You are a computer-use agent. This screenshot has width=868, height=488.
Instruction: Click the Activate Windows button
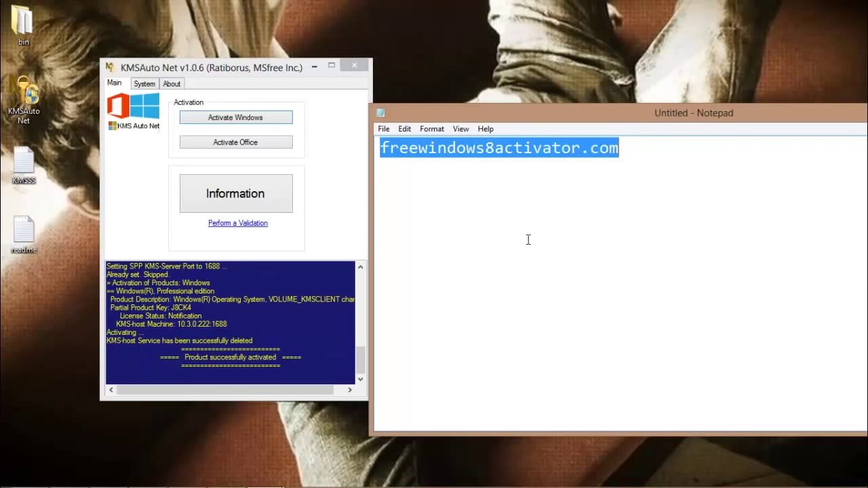pos(236,117)
